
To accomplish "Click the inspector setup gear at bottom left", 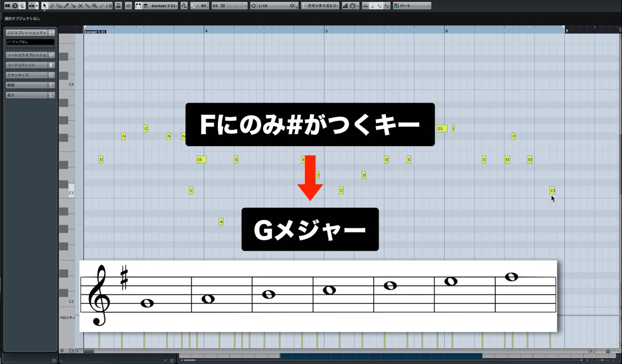I will pyautogui.click(x=54, y=361).
